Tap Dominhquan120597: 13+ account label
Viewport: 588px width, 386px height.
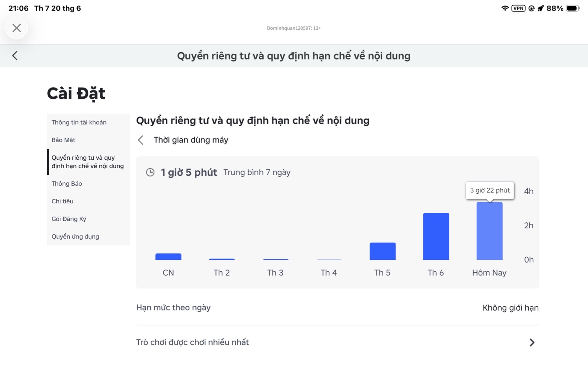pos(294,28)
